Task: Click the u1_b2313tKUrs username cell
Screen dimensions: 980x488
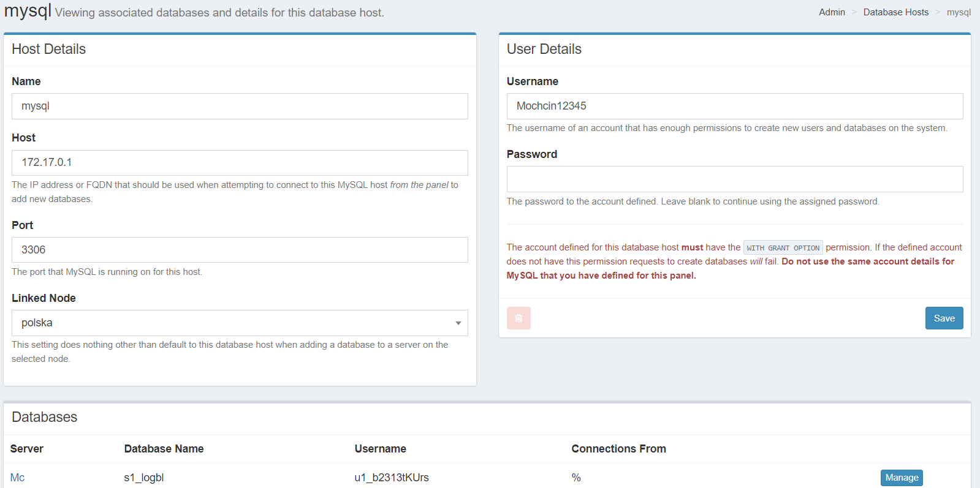Action: (x=392, y=478)
